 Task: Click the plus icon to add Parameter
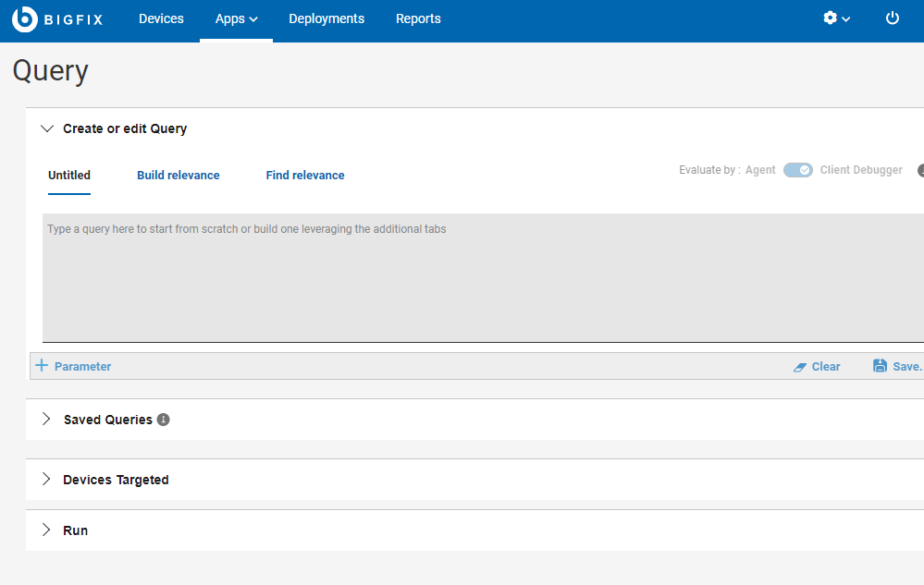(x=42, y=366)
